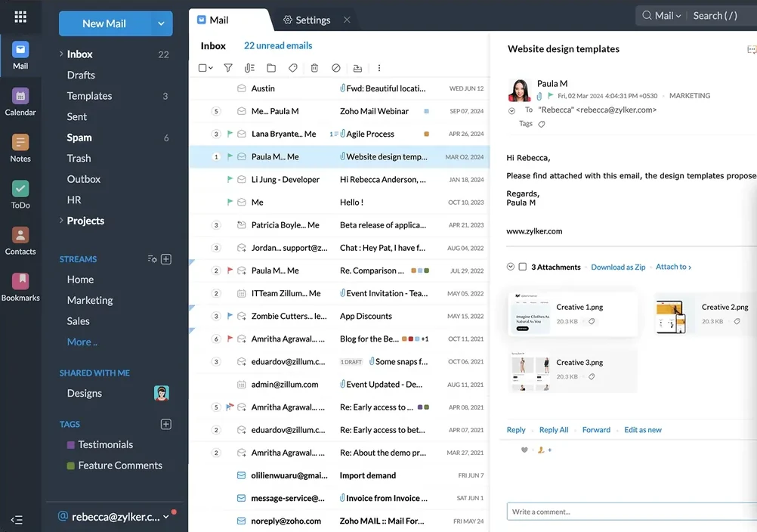Click Edit as new link
This screenshot has width=757, height=532.
point(643,430)
